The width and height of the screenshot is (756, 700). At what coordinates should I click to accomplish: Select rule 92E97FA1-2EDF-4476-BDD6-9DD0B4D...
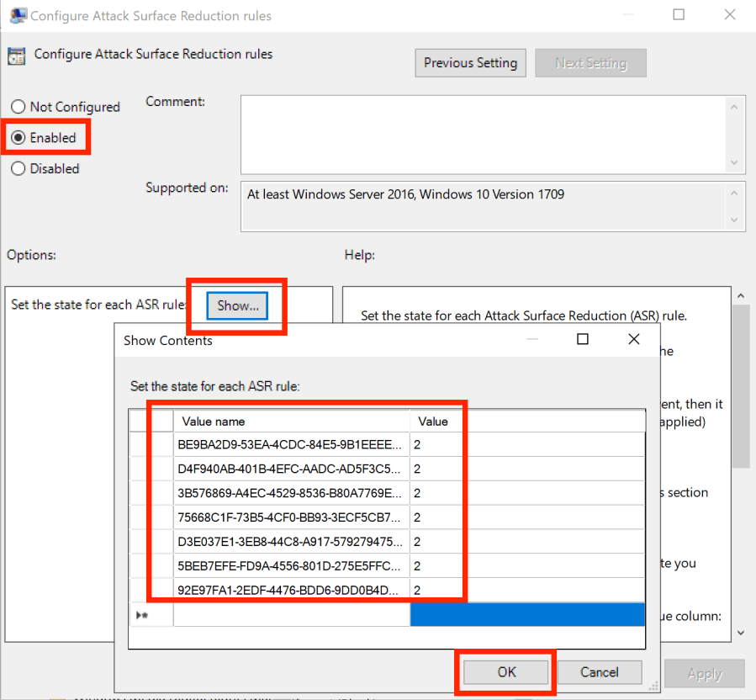[292, 590]
